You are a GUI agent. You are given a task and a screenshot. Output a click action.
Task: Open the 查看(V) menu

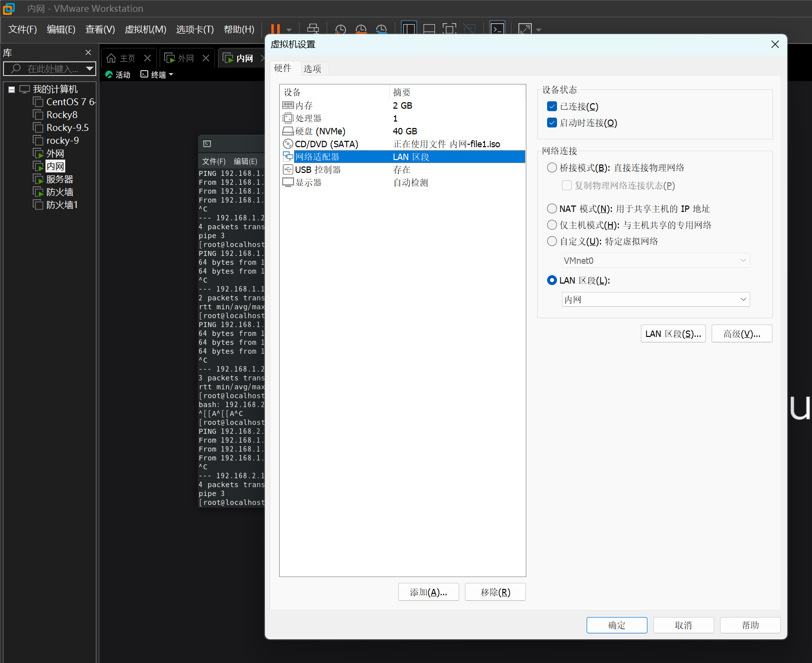coord(100,29)
